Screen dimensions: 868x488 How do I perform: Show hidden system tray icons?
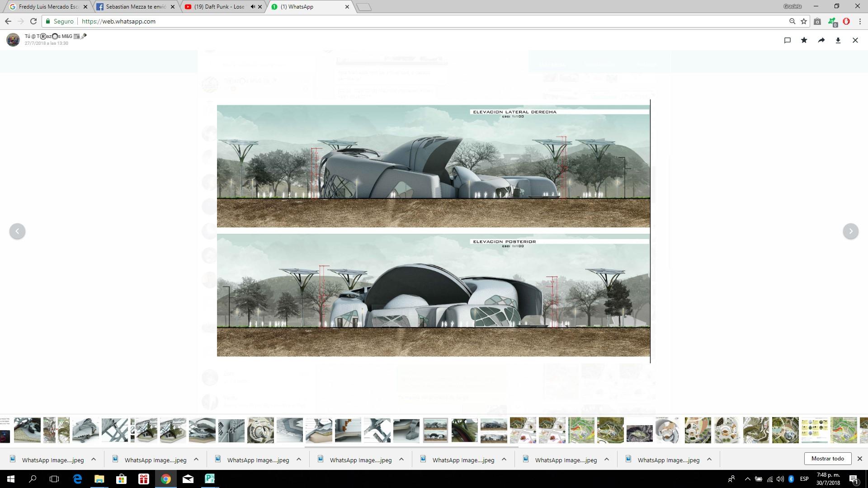[x=747, y=479]
